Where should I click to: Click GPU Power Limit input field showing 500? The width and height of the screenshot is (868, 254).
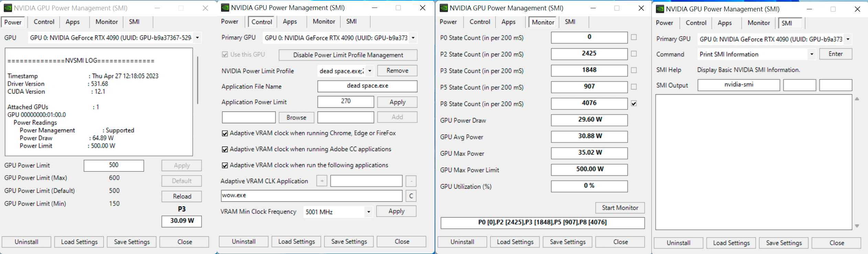tap(114, 166)
